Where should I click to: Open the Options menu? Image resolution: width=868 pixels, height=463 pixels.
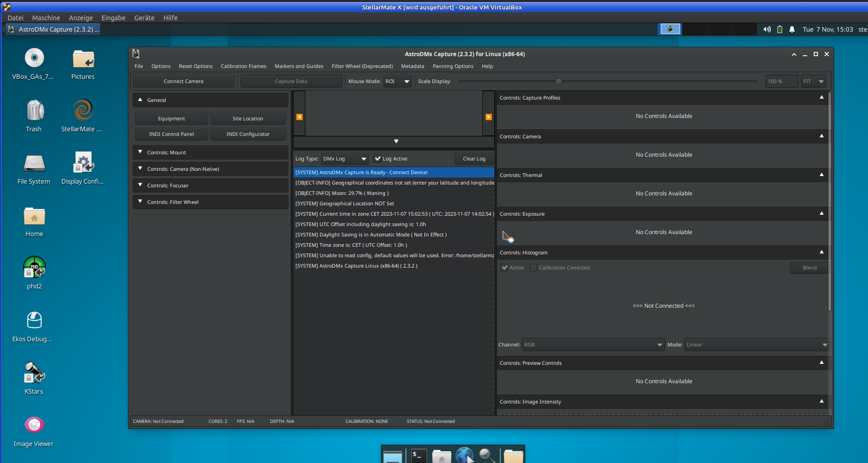(x=161, y=66)
